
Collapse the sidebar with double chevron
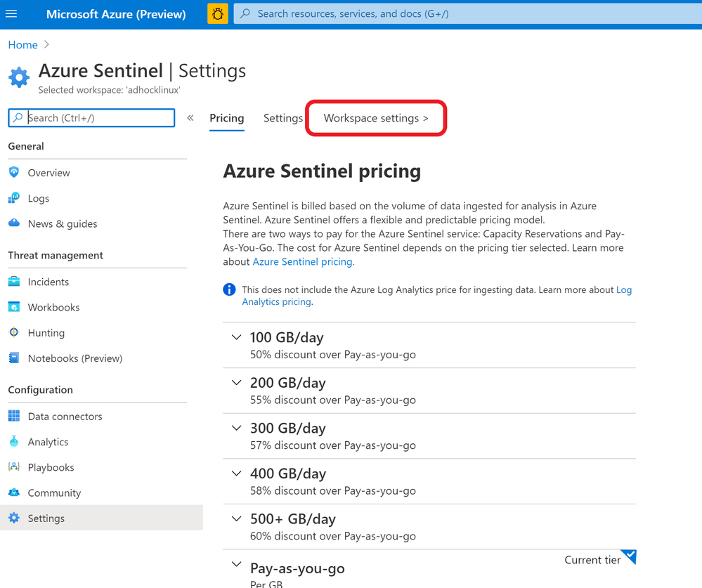pos(190,118)
